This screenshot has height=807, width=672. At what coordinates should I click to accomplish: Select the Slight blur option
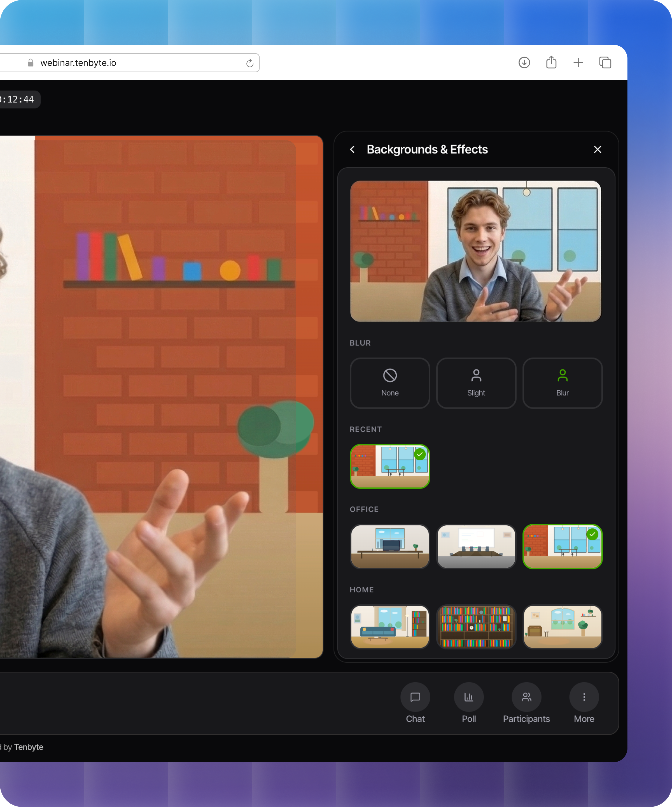(476, 383)
